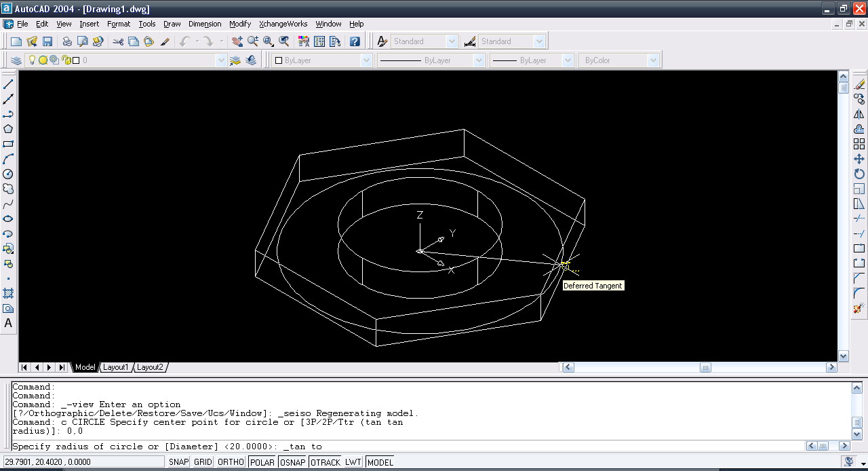This screenshot has width=868, height=471.
Task: Select the Offset modify tool
Action: (x=859, y=129)
